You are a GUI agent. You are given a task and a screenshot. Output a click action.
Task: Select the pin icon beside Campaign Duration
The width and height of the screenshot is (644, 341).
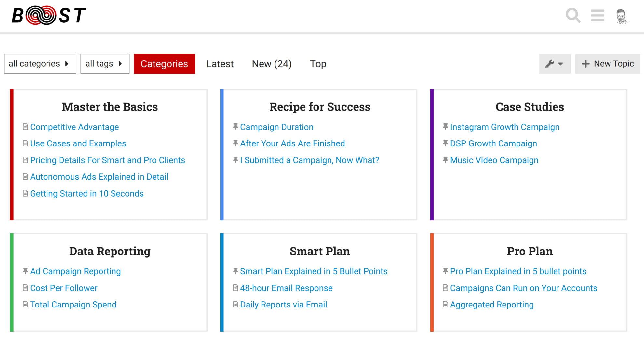tap(235, 127)
